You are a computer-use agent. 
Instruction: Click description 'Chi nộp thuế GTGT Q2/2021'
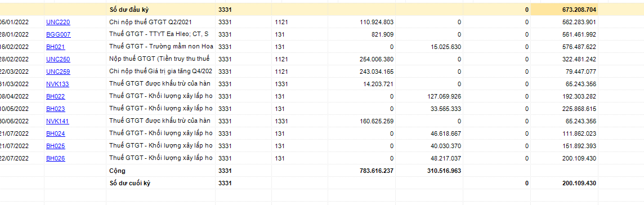[x=150, y=22]
